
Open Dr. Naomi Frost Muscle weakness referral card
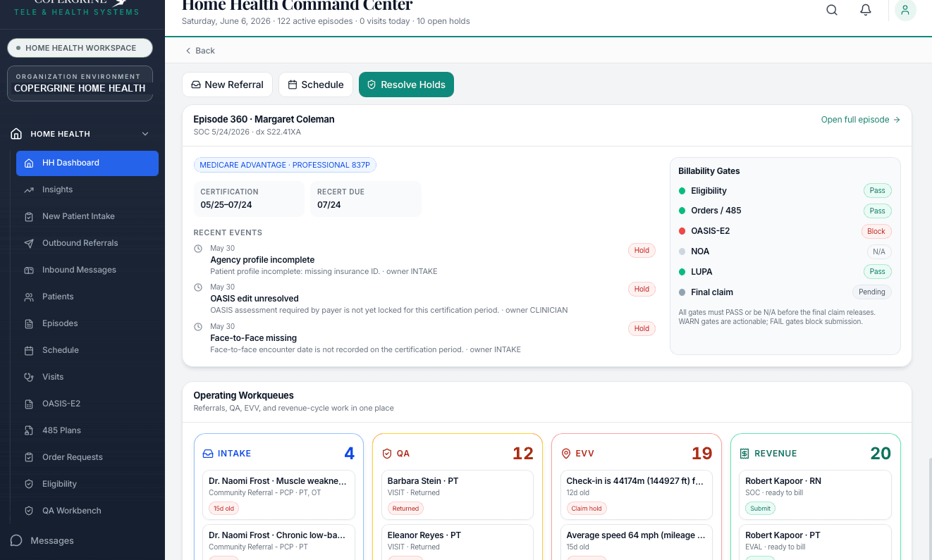278,494
